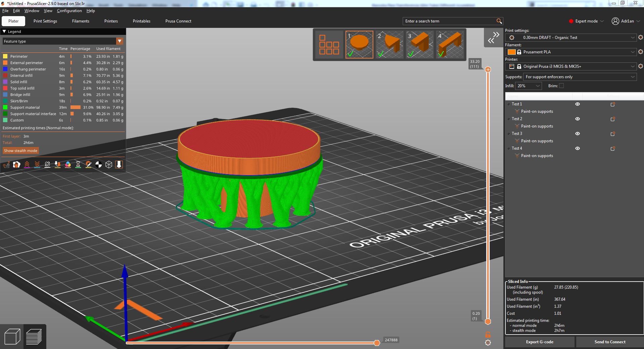Toggle the center of gravity icon
Image resolution: width=644 pixels, height=349 pixels.
click(x=99, y=164)
